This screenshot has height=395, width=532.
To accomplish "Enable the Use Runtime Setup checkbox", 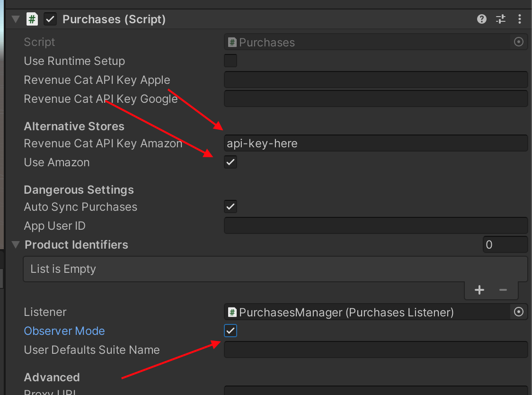I will tap(231, 61).
